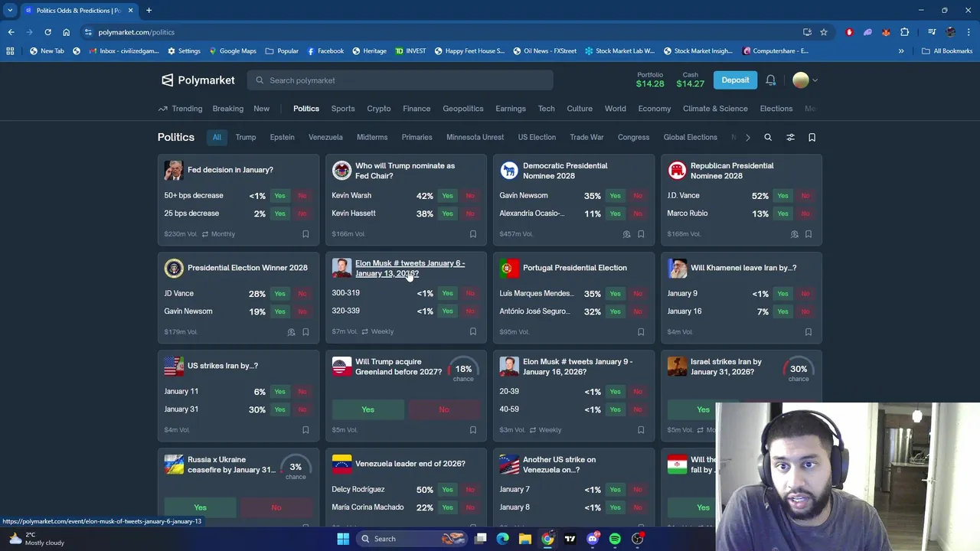Open File Explorer from the taskbar
This screenshot has width=980, height=551.
coord(525,539)
